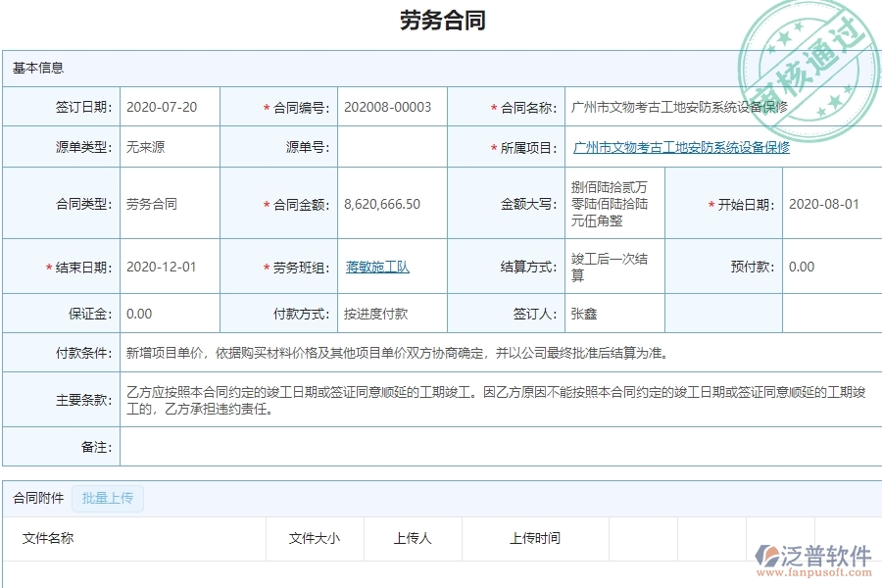Image resolution: width=882 pixels, height=588 pixels.
Task: Select the 付款方式 cell 按进度付款
Action: click(x=377, y=314)
